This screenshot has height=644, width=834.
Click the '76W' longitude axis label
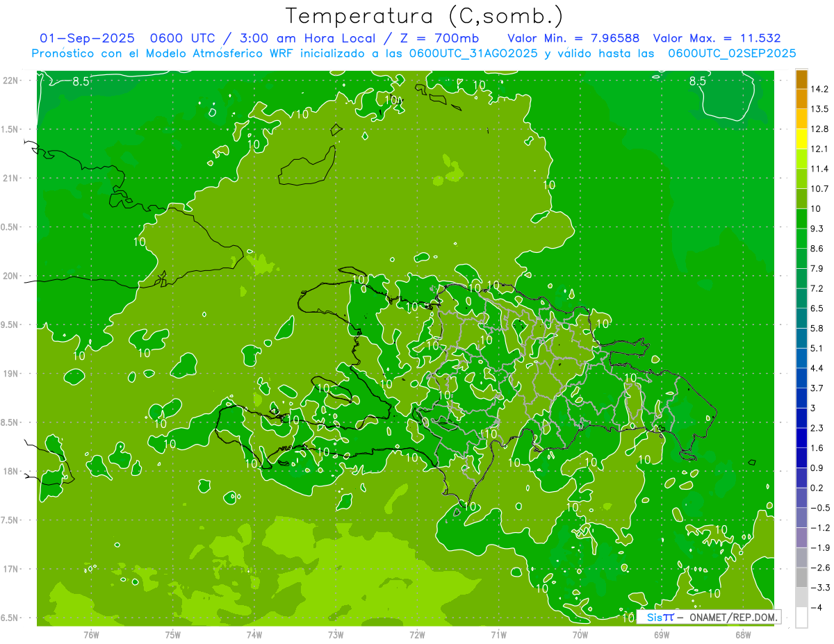(91, 634)
